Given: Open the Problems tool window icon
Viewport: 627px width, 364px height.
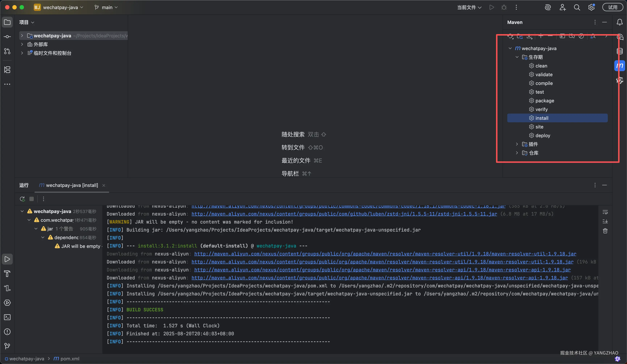Looking at the screenshot, I should 7,331.
